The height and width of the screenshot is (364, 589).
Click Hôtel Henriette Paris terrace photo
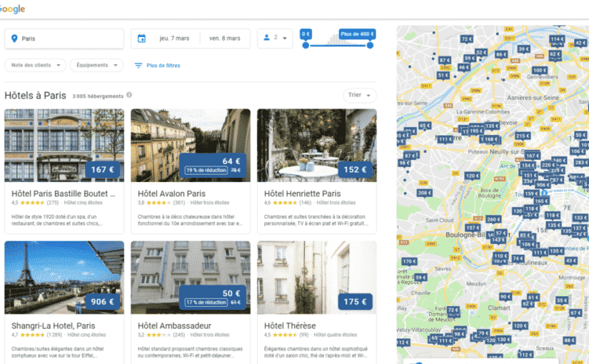pos(317,146)
